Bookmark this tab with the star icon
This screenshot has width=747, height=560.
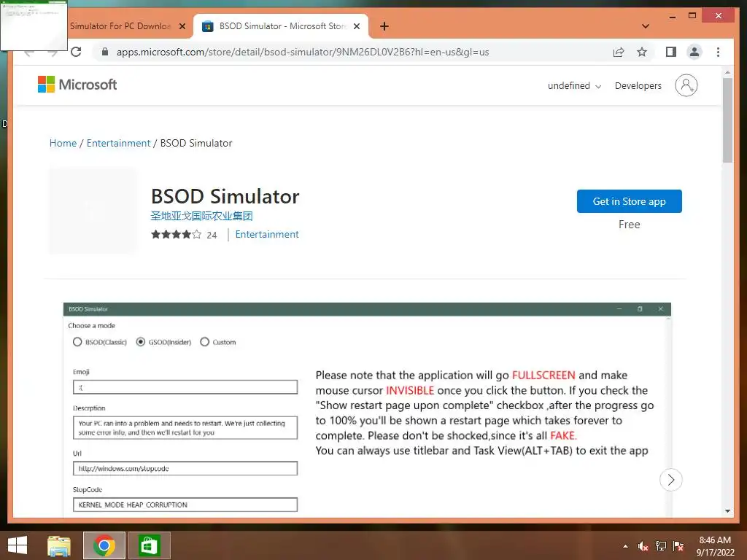pos(642,52)
